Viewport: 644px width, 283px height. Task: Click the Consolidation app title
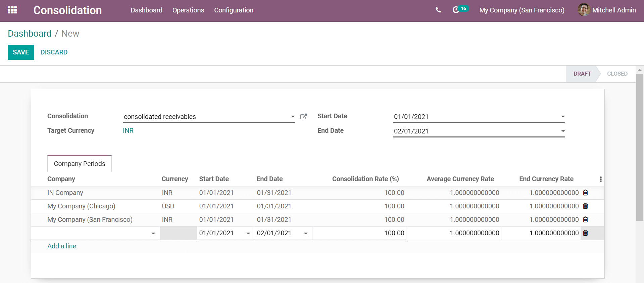[67, 10]
